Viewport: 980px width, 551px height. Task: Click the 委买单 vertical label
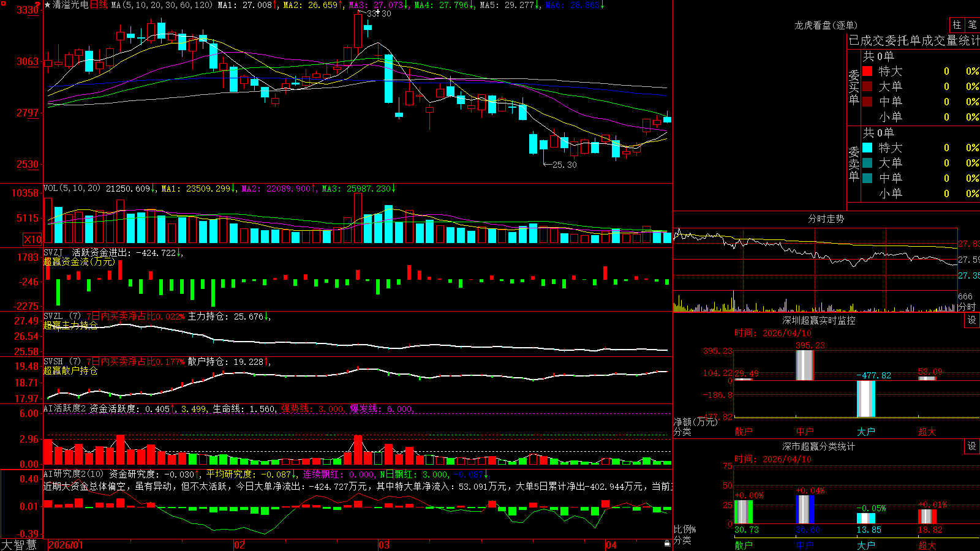854,88
